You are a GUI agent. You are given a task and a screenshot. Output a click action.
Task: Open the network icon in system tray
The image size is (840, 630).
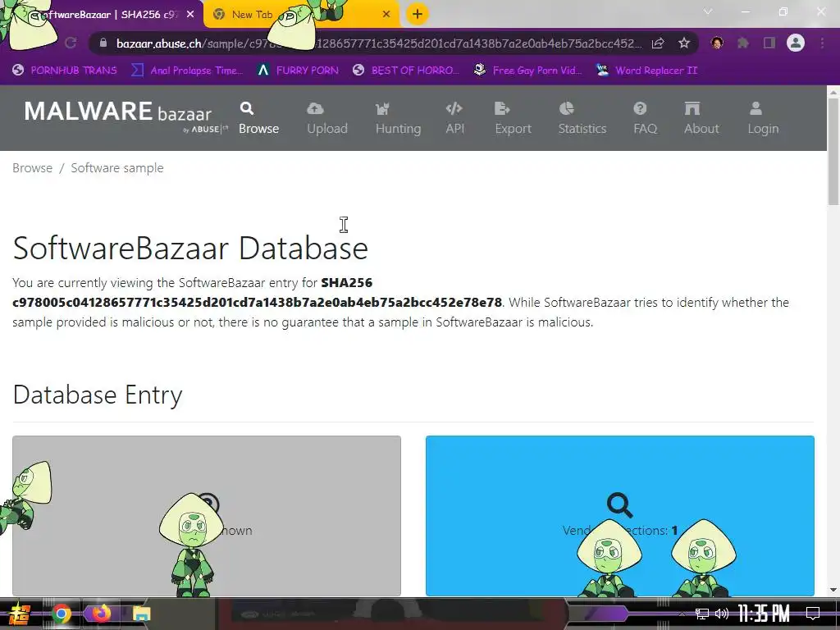click(x=702, y=614)
